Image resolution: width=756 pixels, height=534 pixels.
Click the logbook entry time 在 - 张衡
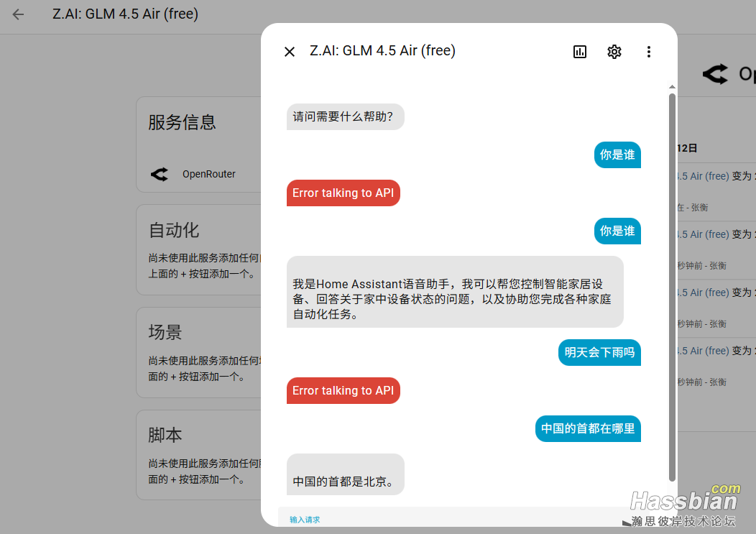692,208
